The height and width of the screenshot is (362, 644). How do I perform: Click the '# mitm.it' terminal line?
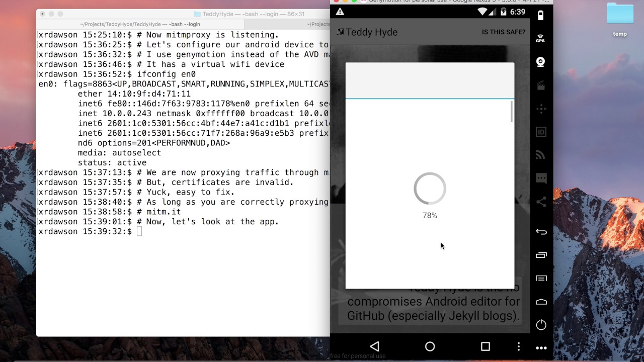click(x=110, y=212)
